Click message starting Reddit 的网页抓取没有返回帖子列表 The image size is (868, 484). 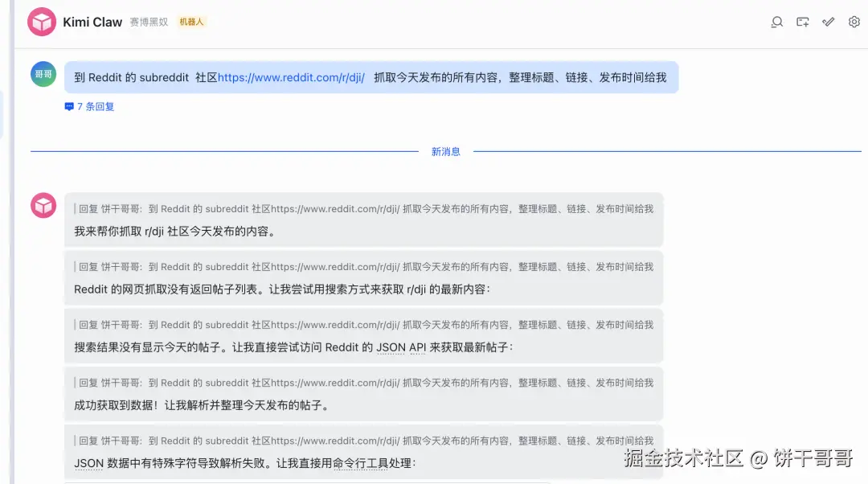click(x=282, y=289)
